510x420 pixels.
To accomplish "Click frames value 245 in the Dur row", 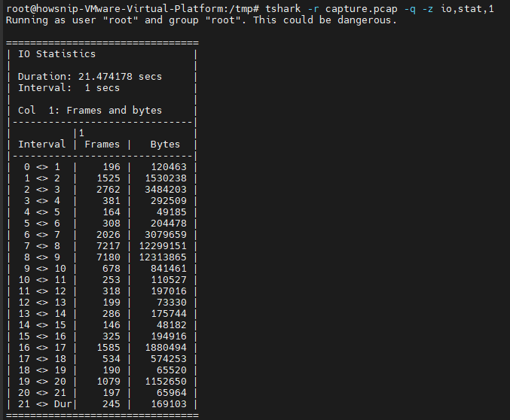I will click(x=111, y=404).
